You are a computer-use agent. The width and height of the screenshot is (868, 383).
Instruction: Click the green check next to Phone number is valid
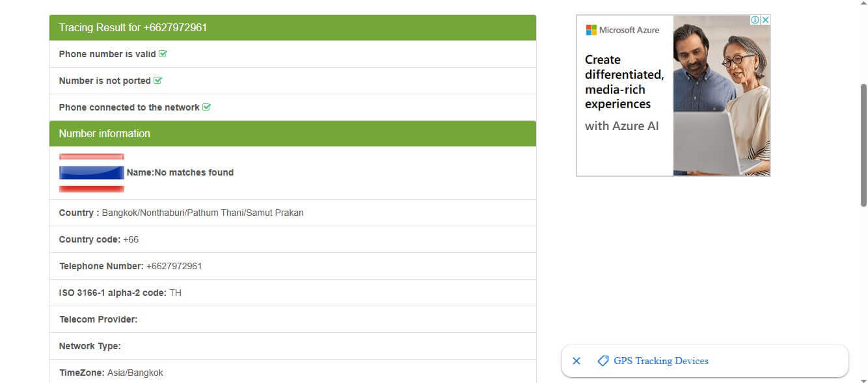point(163,54)
